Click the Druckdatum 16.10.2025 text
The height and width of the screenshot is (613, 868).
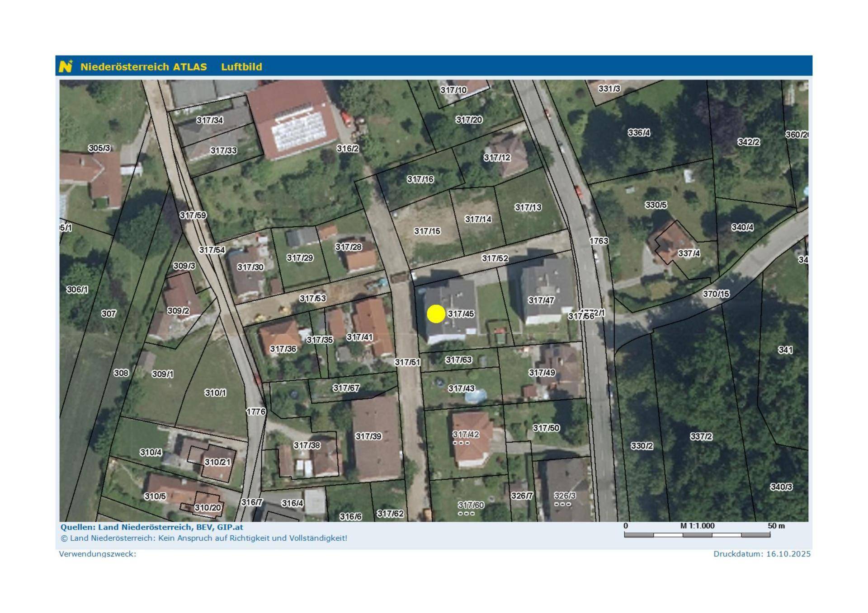point(762,554)
